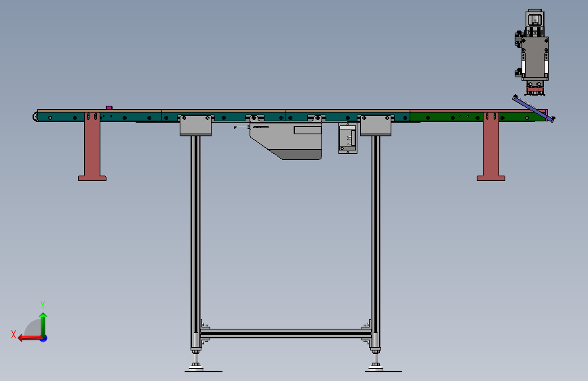Select the gray quarter-circle plane of the triad
Image resolution: width=588 pixels, height=381 pixels.
pyautogui.click(x=33, y=327)
